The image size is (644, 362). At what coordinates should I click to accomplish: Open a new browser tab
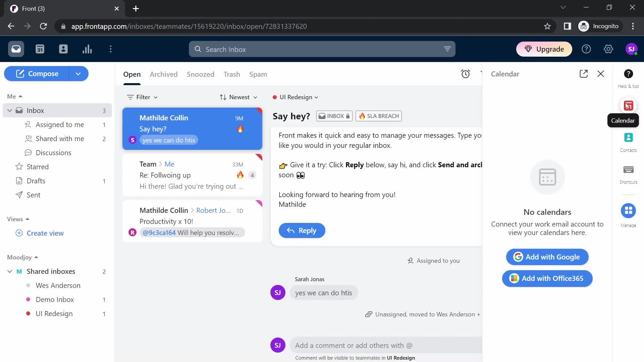click(x=136, y=9)
